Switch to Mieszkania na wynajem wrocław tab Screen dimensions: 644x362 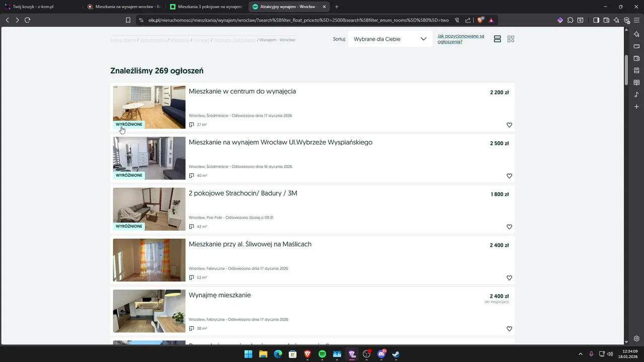[x=123, y=7]
